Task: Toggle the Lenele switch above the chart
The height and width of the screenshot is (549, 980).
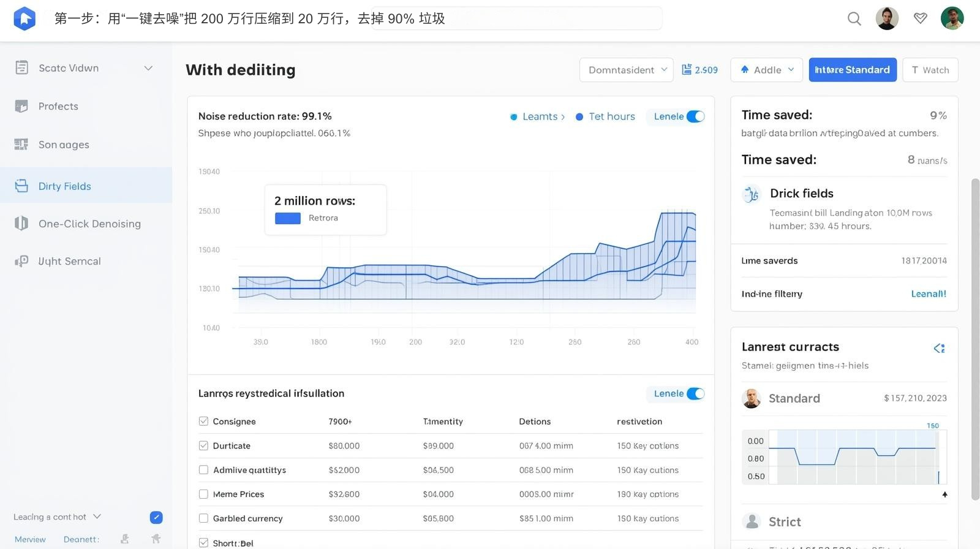Action: pos(695,116)
